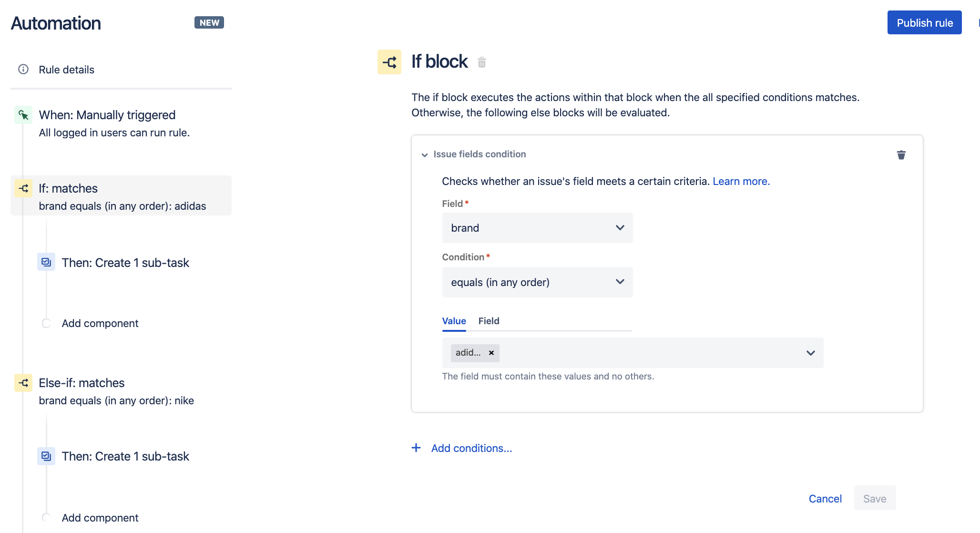The image size is (980, 533).
Task: Select Add component below the Else-if branch
Action: [x=100, y=518]
